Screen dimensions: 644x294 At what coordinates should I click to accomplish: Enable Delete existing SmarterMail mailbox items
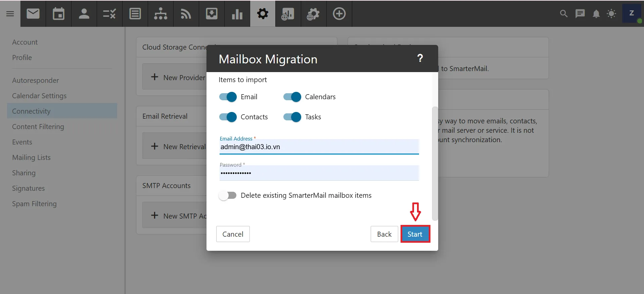pyautogui.click(x=228, y=195)
